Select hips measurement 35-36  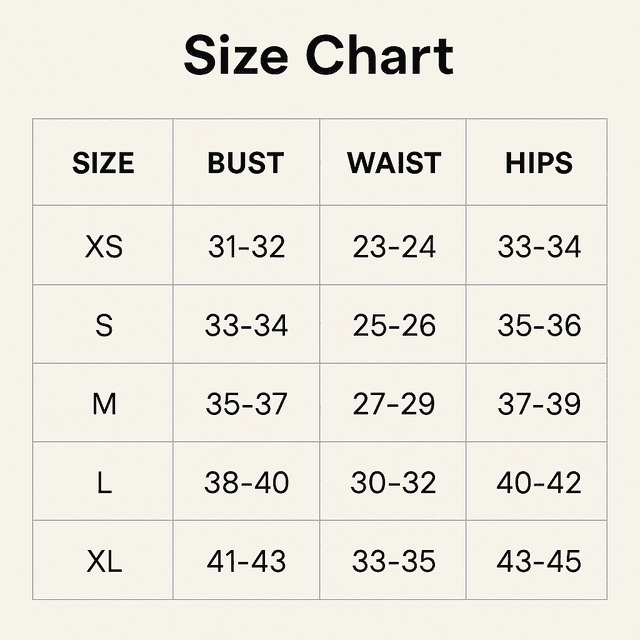click(x=539, y=326)
